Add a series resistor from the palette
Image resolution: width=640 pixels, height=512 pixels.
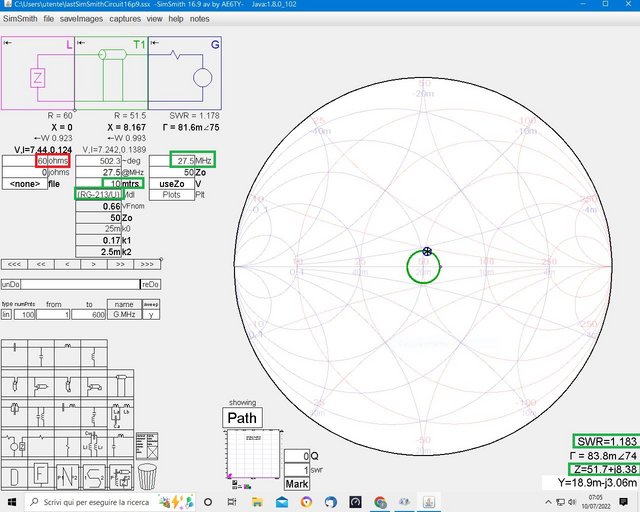click(41, 443)
